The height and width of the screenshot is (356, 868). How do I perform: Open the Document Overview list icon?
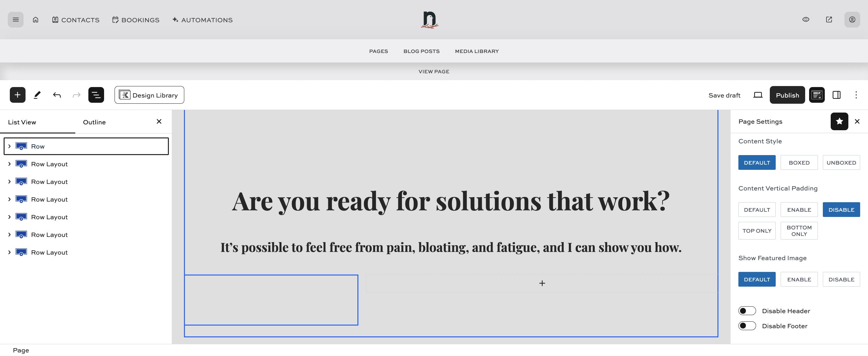tap(96, 95)
